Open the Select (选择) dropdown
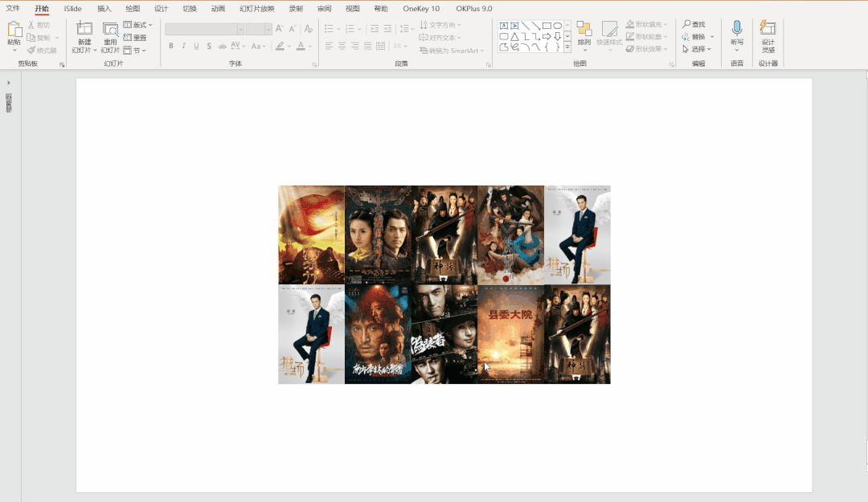Image resolution: width=868 pixels, height=502 pixels. [x=696, y=49]
